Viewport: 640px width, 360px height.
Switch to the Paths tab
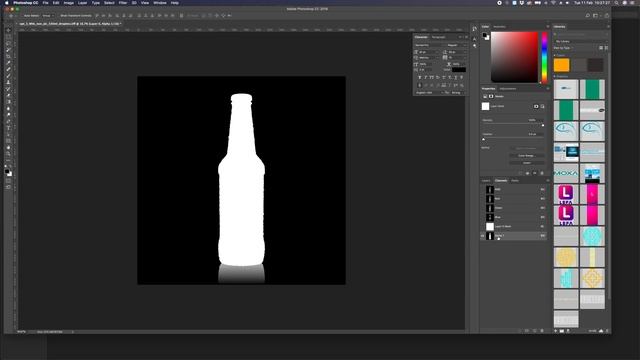pyautogui.click(x=515, y=180)
